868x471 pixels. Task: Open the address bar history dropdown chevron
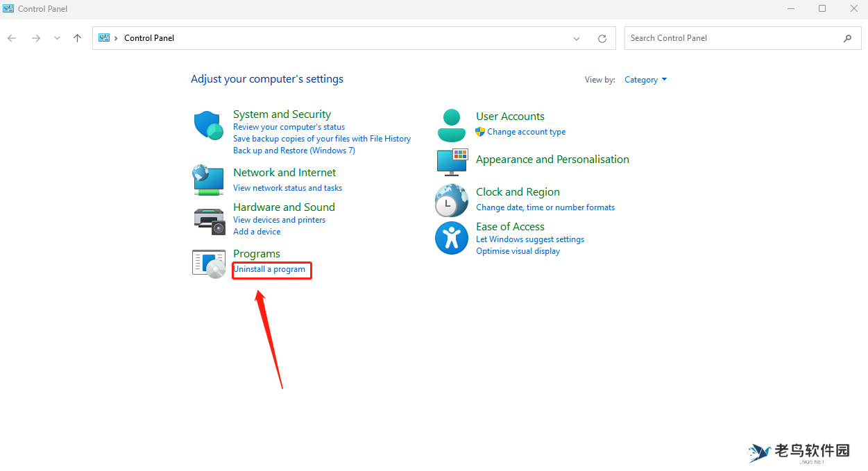(576, 39)
